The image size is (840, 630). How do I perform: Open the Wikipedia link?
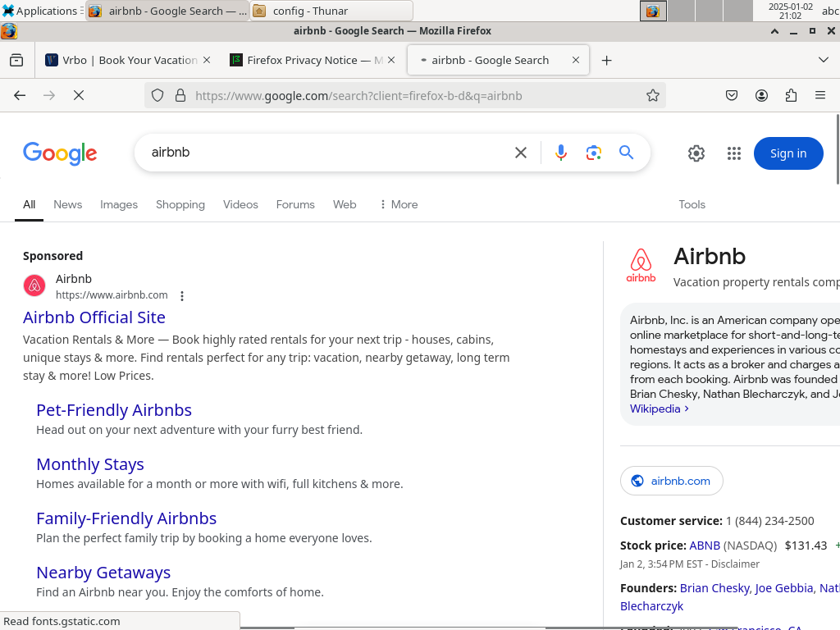click(x=659, y=409)
